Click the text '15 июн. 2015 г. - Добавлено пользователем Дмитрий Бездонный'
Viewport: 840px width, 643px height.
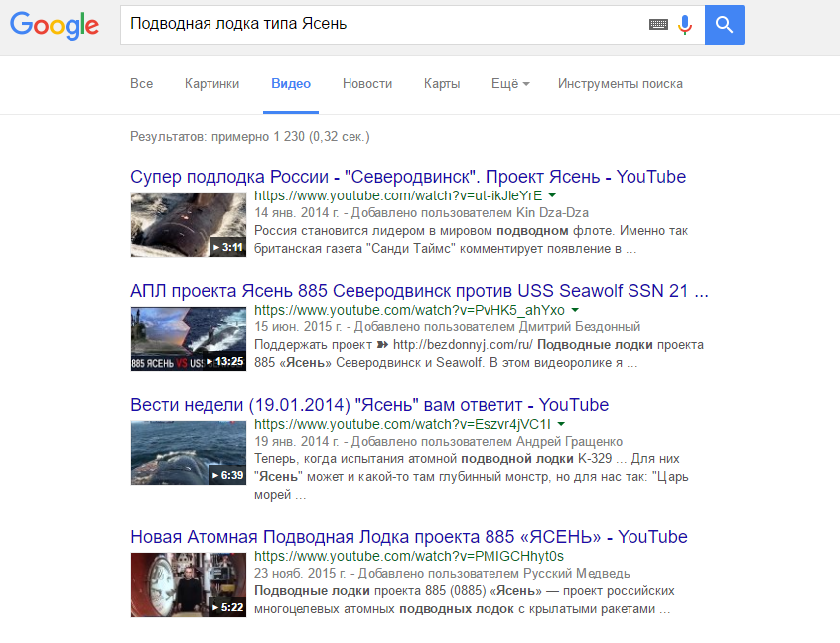tap(448, 327)
